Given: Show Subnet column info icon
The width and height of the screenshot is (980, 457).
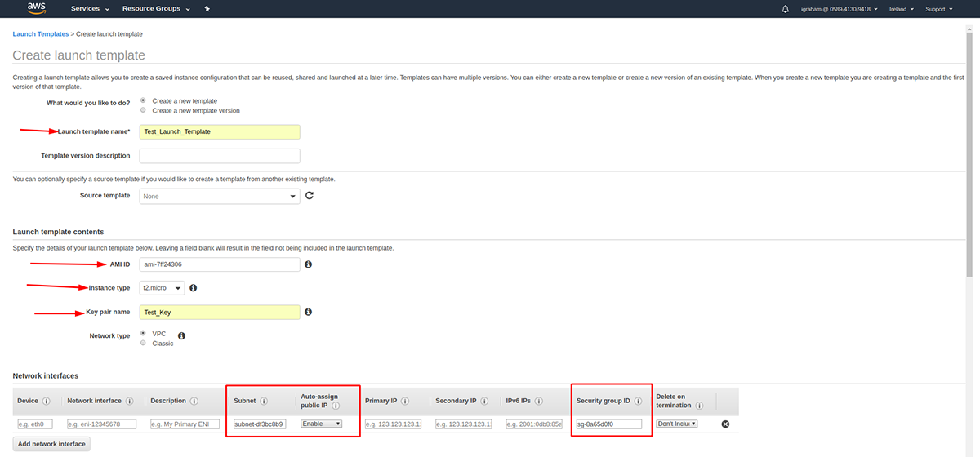Looking at the screenshot, I should pyautogui.click(x=264, y=401).
